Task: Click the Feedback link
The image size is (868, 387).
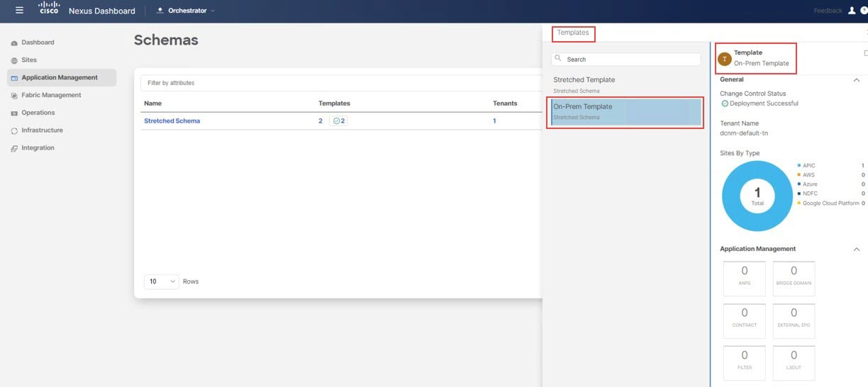Action: (x=828, y=11)
